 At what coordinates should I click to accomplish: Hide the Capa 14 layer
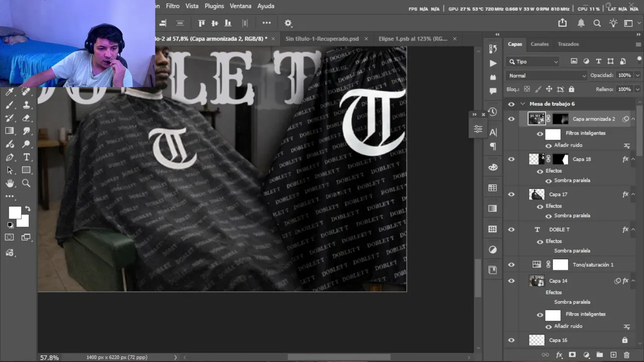tap(512, 281)
